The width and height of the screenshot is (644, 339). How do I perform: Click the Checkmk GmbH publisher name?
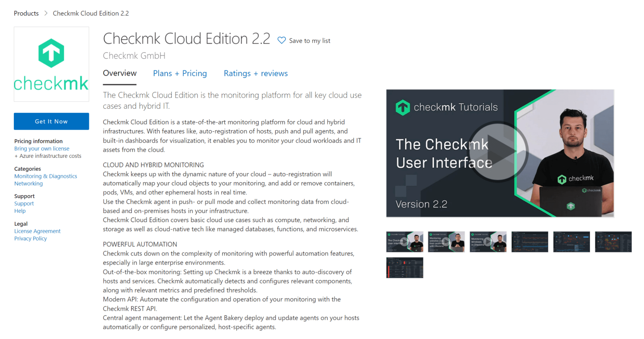134,56
